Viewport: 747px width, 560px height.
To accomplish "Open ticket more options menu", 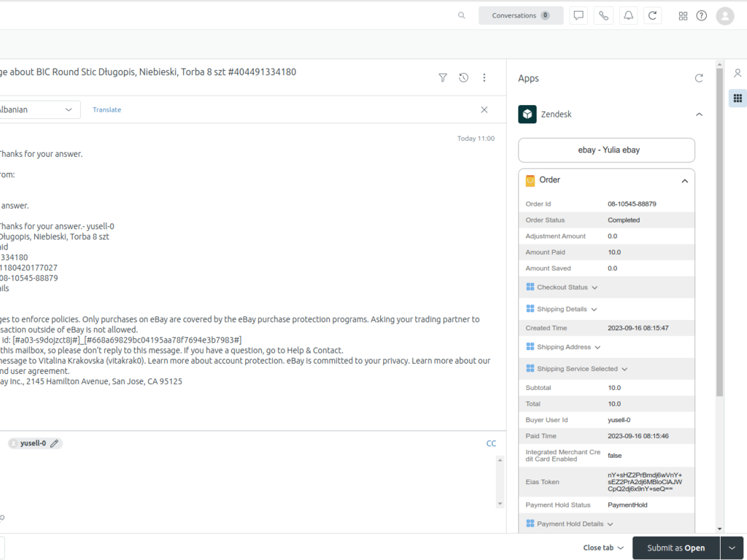I will (484, 78).
